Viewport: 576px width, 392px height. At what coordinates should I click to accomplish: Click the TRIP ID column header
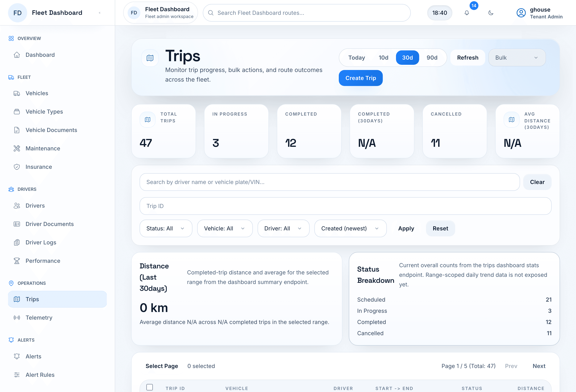click(175, 389)
